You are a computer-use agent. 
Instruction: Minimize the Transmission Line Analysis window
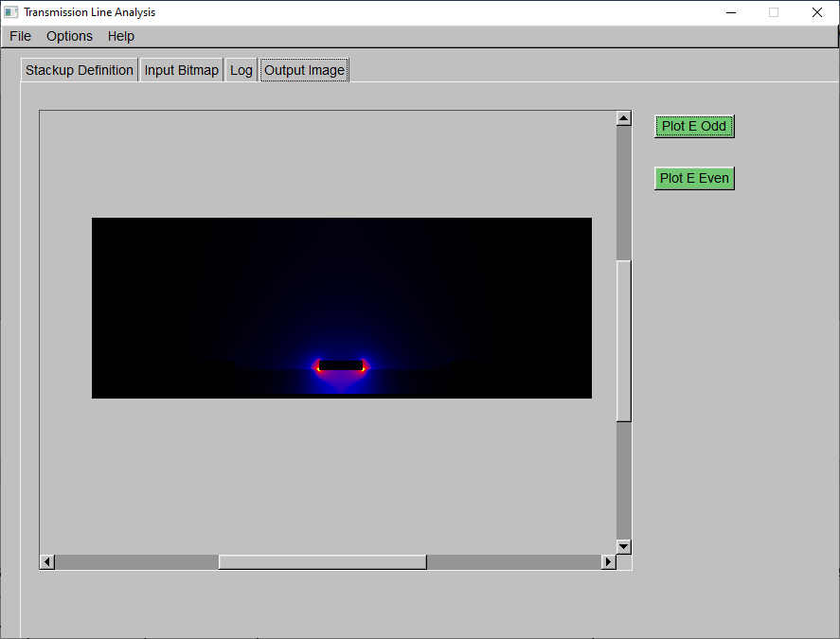pos(731,12)
